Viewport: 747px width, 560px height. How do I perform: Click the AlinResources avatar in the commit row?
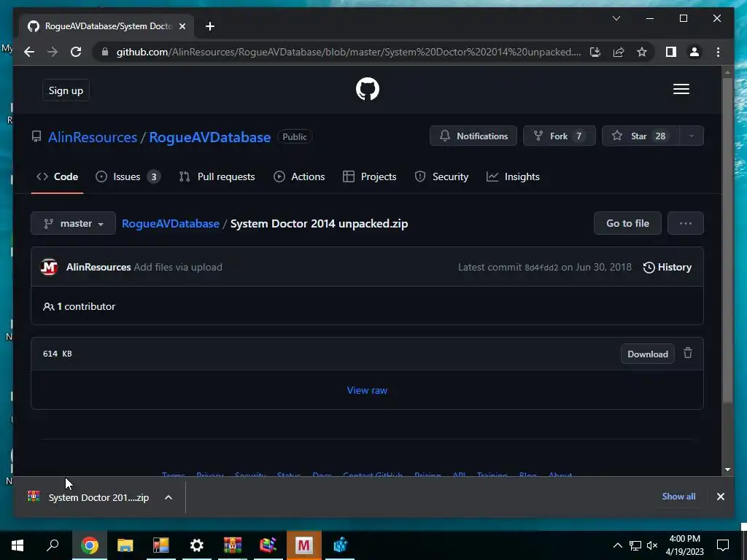click(x=49, y=267)
